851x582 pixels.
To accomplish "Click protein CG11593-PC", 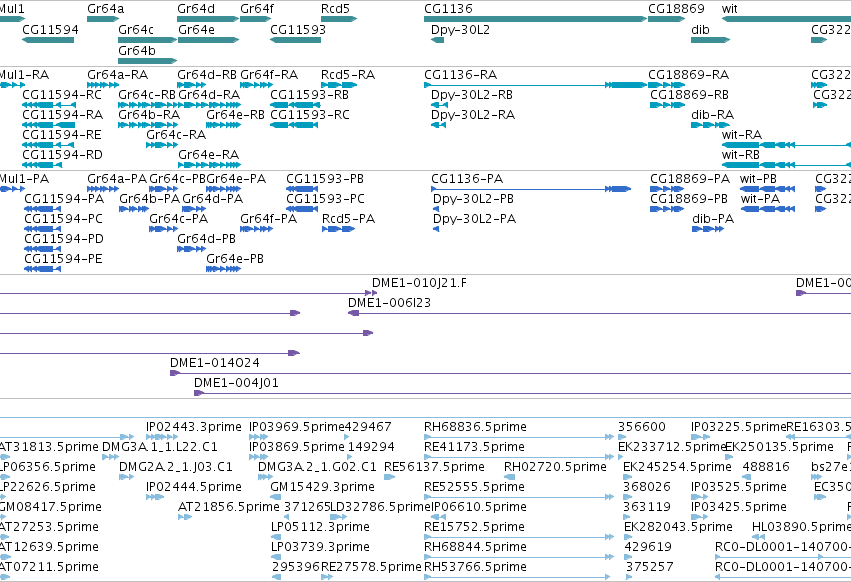I will (x=302, y=209).
